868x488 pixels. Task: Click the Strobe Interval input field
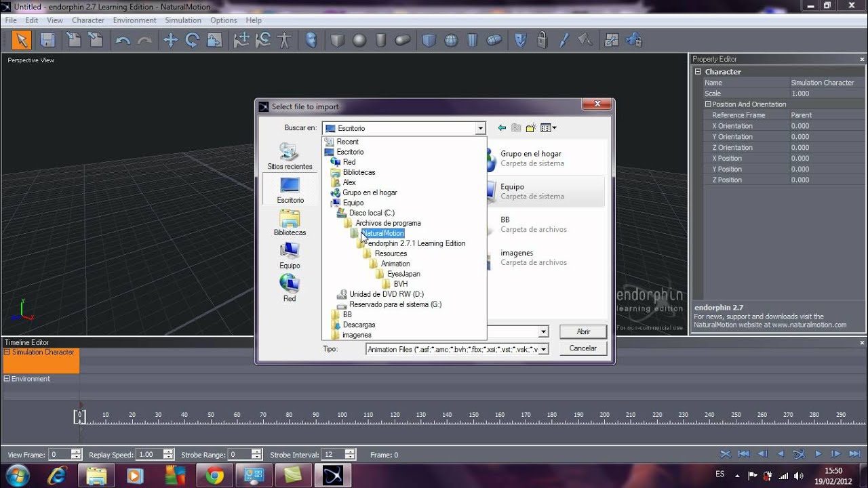(x=334, y=455)
